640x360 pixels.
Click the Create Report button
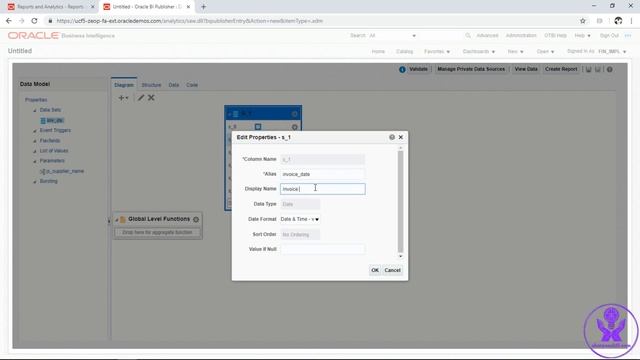(561, 69)
